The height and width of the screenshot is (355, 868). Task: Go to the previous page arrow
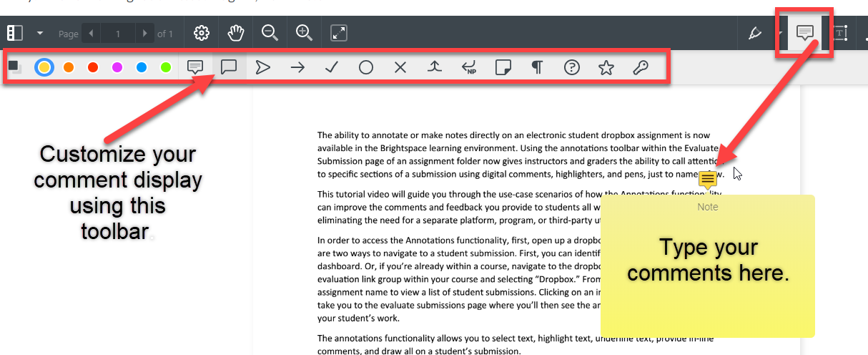tap(91, 33)
